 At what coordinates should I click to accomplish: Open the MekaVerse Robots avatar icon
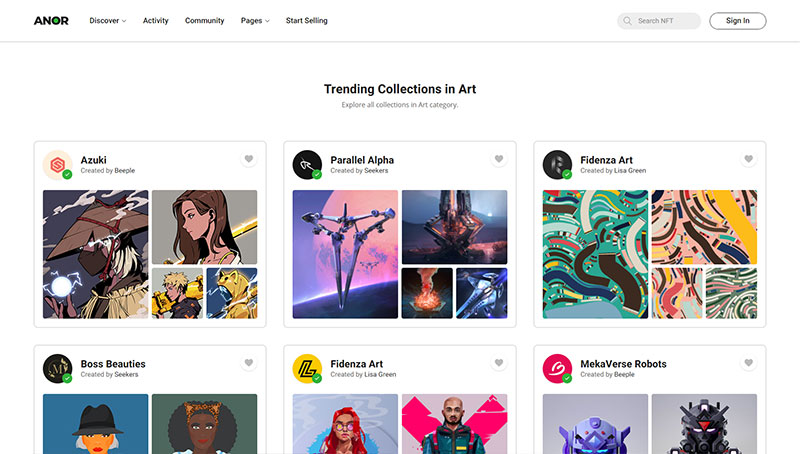pos(557,368)
